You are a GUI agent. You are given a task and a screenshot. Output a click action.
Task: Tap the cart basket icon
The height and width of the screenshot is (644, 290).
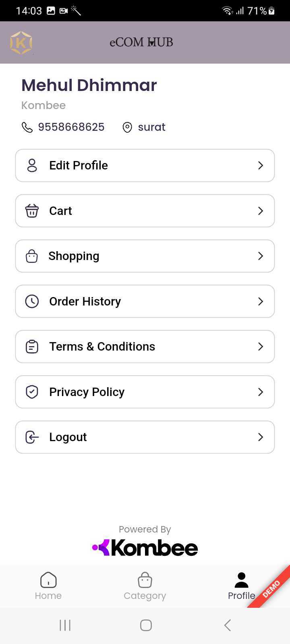[x=32, y=211]
